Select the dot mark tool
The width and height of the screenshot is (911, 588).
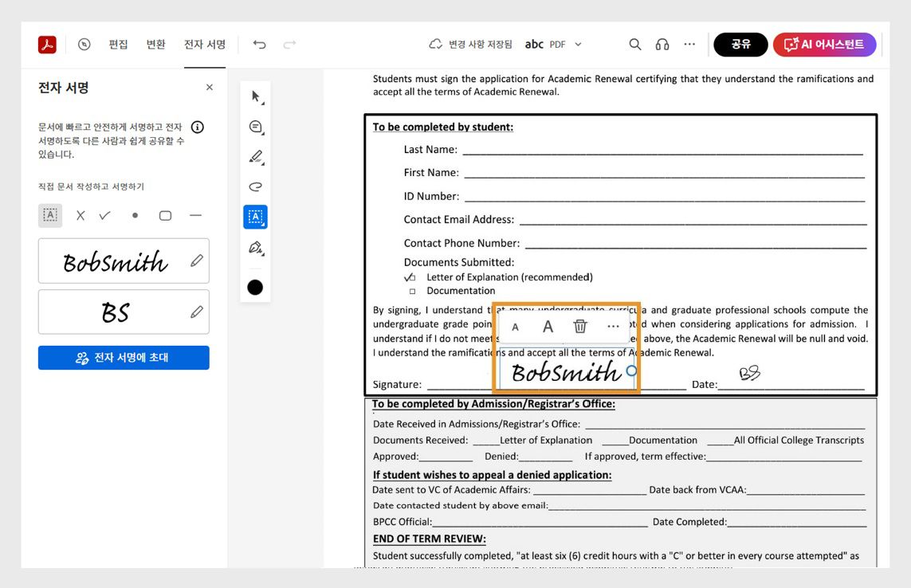tap(135, 216)
